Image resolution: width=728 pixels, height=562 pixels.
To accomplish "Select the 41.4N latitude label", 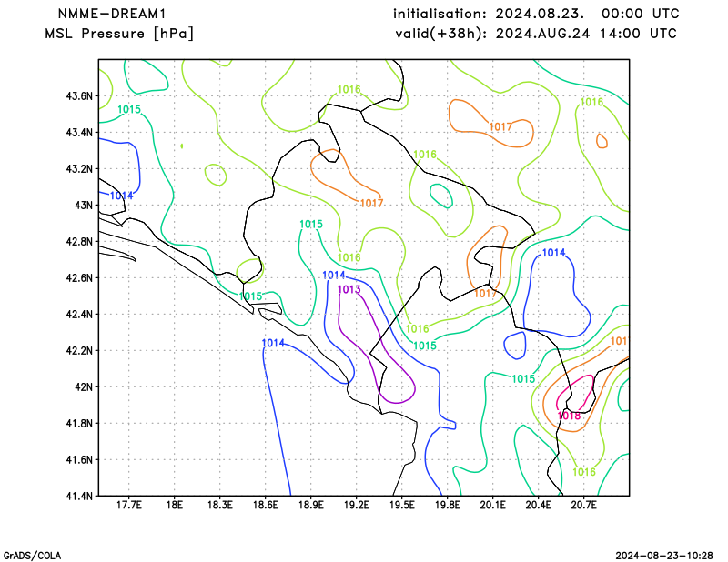I will click(79, 497).
